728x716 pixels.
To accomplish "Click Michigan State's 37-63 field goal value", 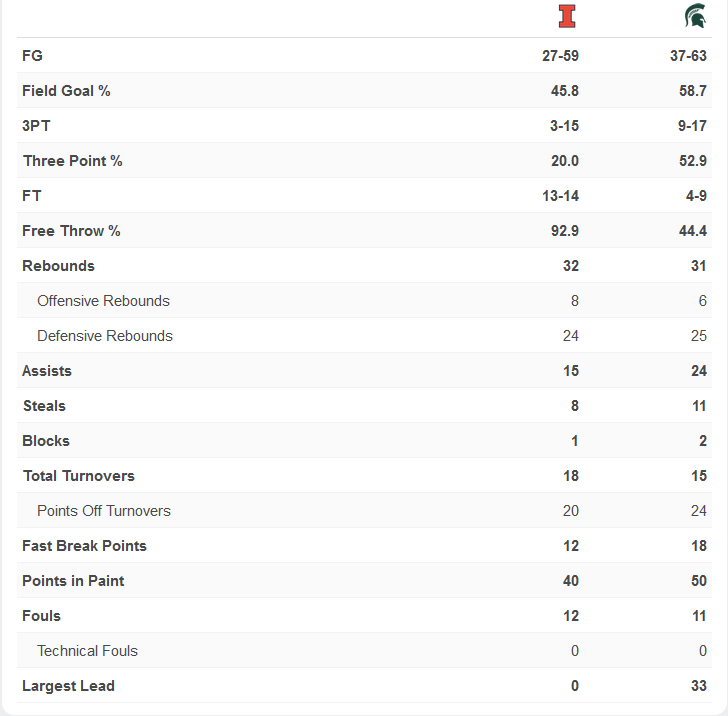I will tap(688, 56).
